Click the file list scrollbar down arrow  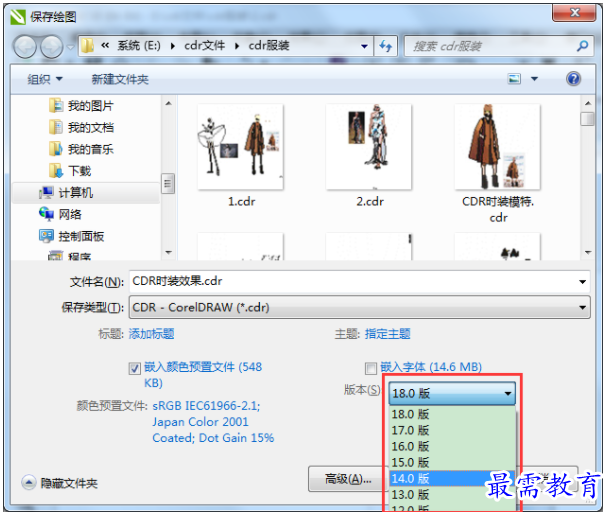pyautogui.click(x=588, y=252)
